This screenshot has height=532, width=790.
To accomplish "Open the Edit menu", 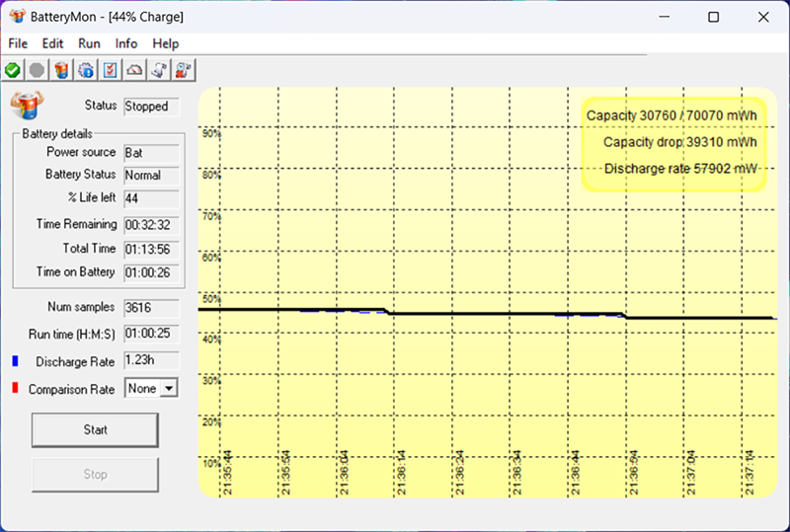I will (x=52, y=43).
